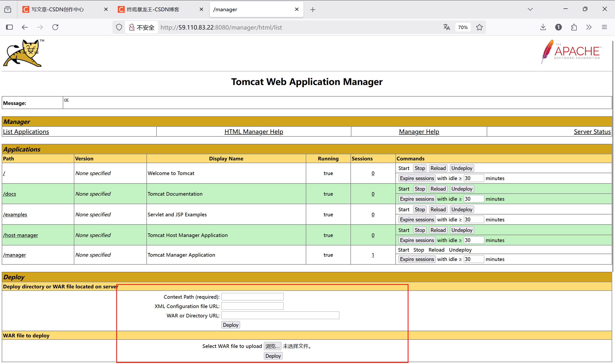
Task: Close the 终焉暴龙王-CSDN博客 tab
Action: (201, 9)
